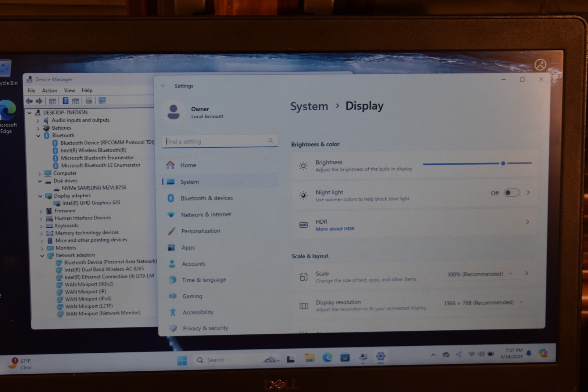
Task: Click the Settings back arrow button
Action: tap(164, 86)
